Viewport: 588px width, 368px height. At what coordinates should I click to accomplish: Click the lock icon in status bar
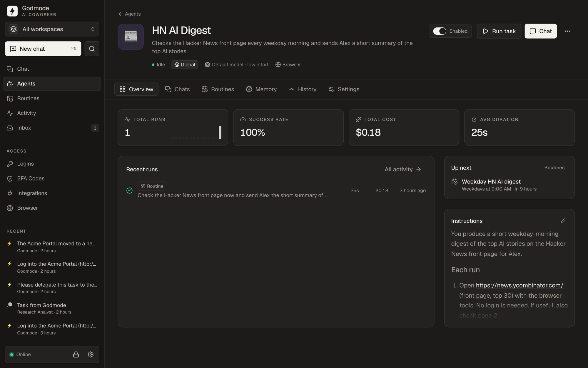click(76, 354)
